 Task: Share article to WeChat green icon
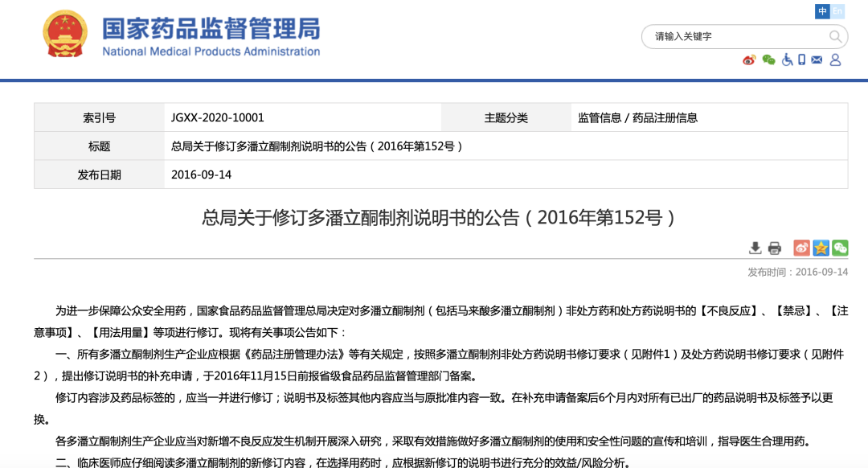point(840,248)
